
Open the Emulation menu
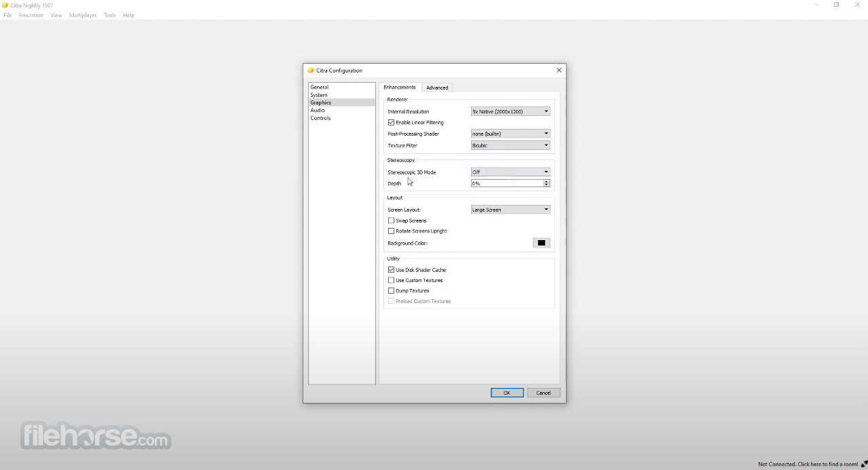(31, 15)
